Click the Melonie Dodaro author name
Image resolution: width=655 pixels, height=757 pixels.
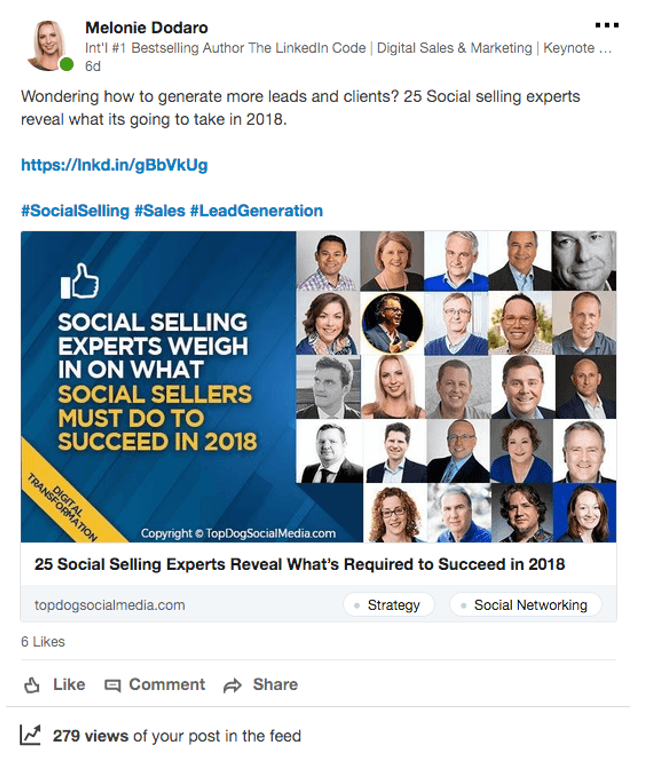click(x=146, y=27)
